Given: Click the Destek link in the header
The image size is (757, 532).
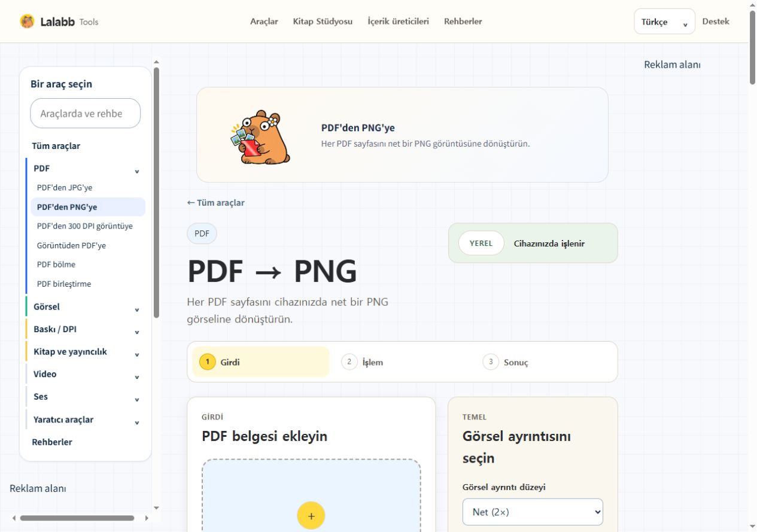Looking at the screenshot, I should point(716,22).
